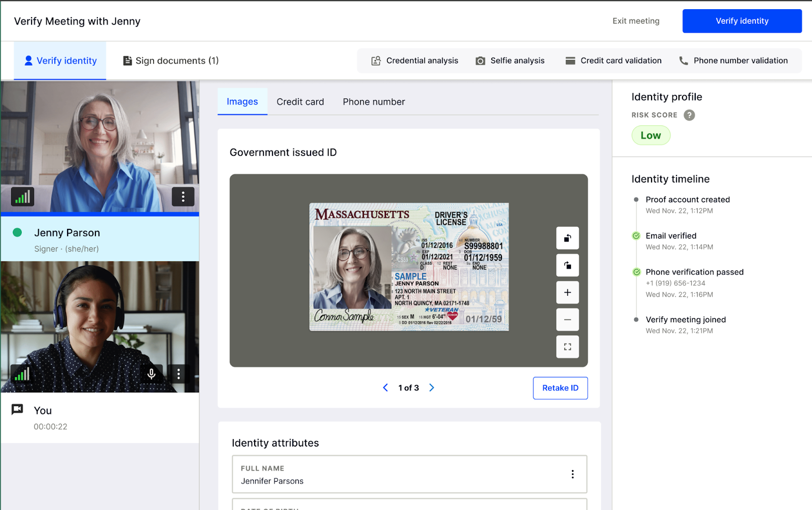The image size is (812, 510).
Task: Go to next ID image
Action: [x=432, y=388]
